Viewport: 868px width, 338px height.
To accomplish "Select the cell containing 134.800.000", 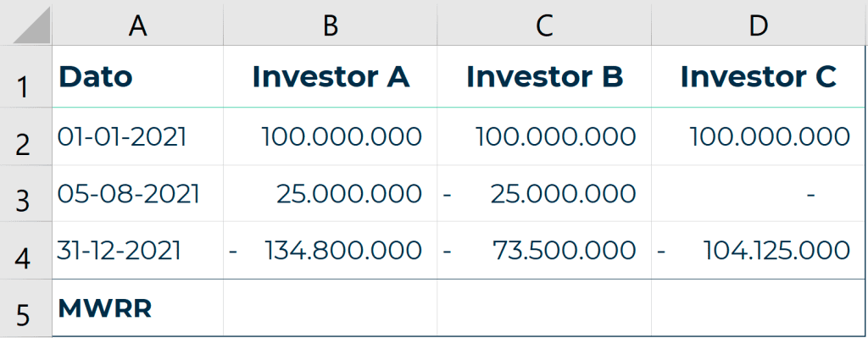I will 330,251.
